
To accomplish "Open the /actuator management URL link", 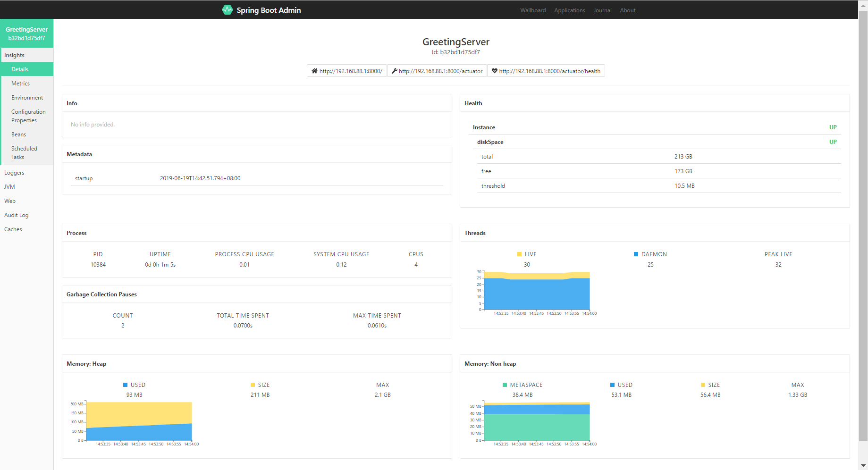I will click(437, 71).
